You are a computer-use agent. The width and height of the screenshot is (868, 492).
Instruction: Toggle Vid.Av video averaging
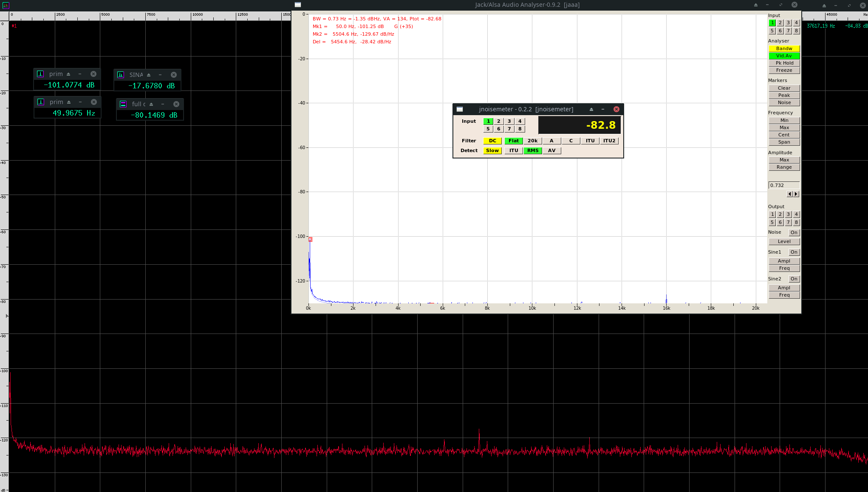784,56
